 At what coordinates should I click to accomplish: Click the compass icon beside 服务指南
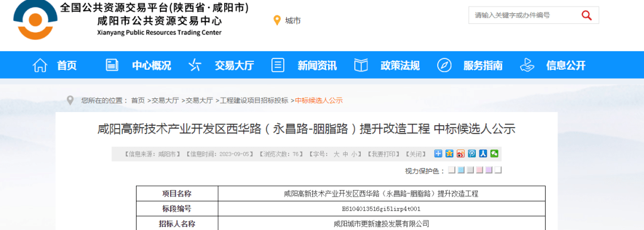click(x=444, y=66)
